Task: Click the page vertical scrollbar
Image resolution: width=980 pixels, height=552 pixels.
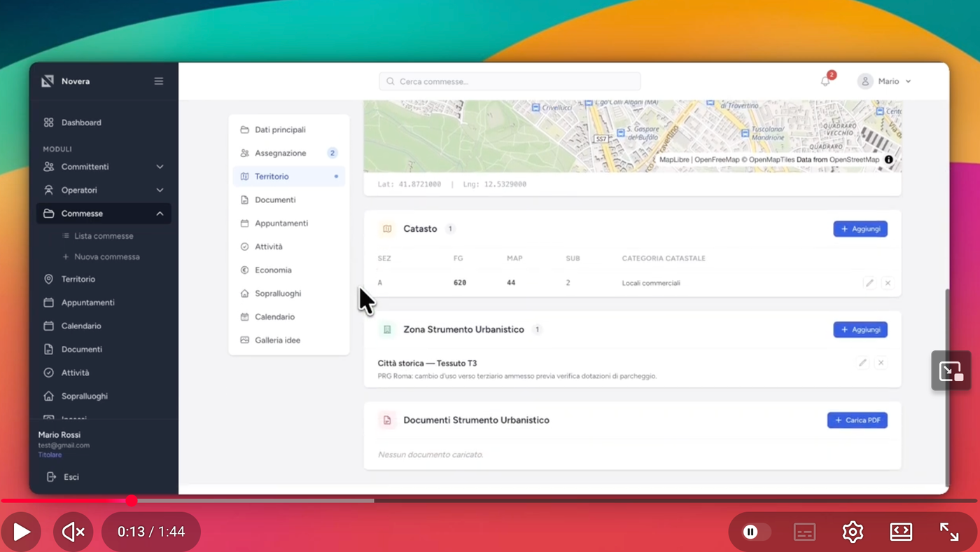Action: pos(947,387)
